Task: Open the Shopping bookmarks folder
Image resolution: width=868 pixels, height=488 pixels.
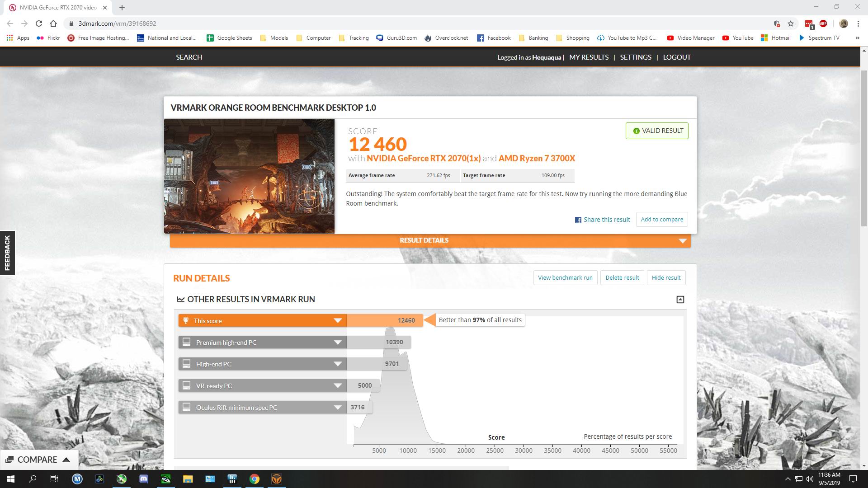Action: [x=573, y=38]
